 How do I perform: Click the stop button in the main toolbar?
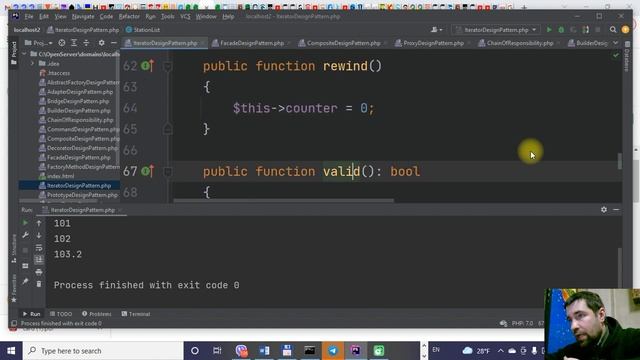pos(598,30)
